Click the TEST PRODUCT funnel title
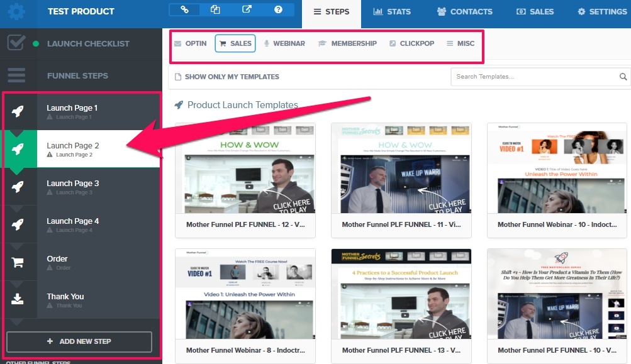 pyautogui.click(x=81, y=11)
